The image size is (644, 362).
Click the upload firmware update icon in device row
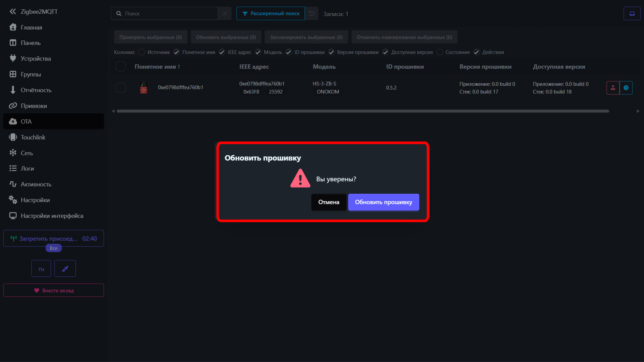pos(613,87)
